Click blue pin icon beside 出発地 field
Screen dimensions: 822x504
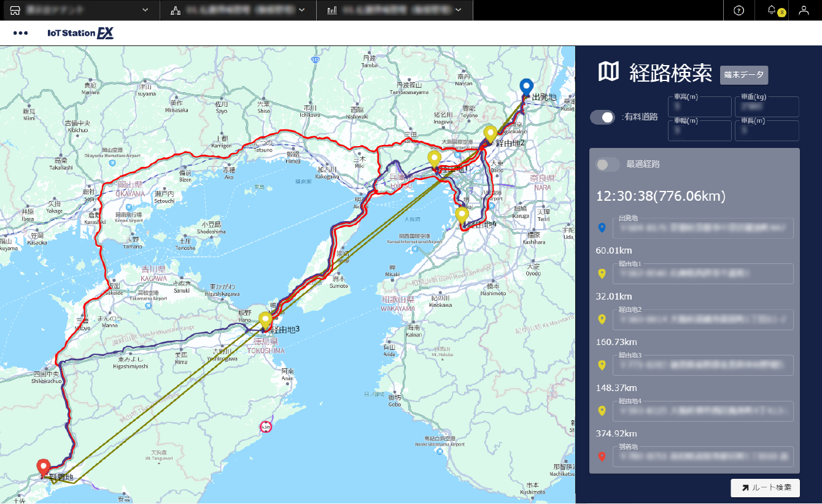tap(602, 228)
